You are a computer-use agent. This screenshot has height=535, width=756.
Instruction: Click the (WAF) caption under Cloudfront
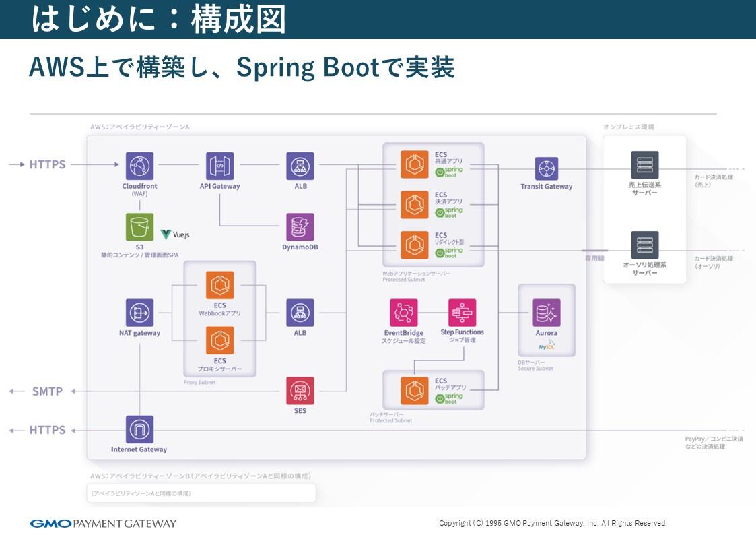pyautogui.click(x=140, y=194)
